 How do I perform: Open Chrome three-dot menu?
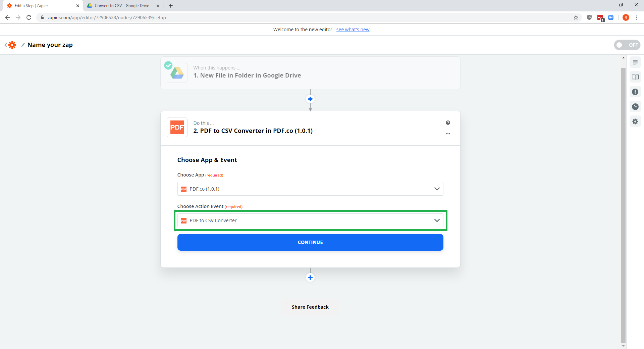tap(637, 17)
